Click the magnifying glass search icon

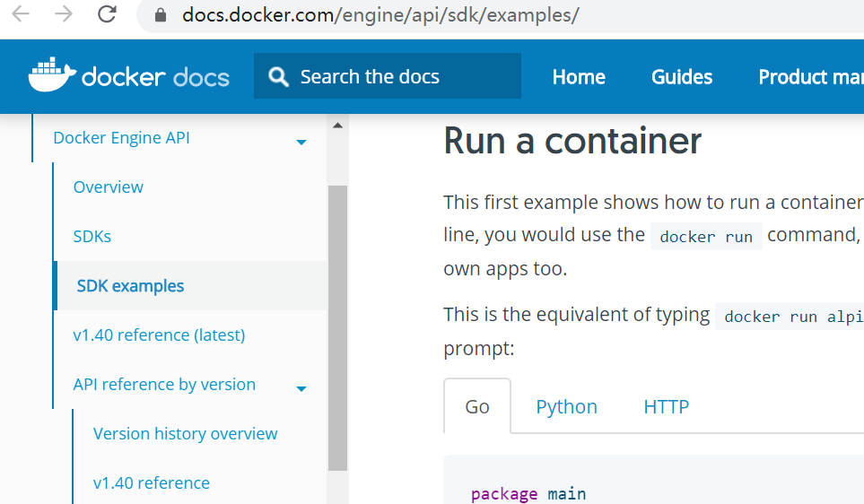pyautogui.click(x=279, y=77)
